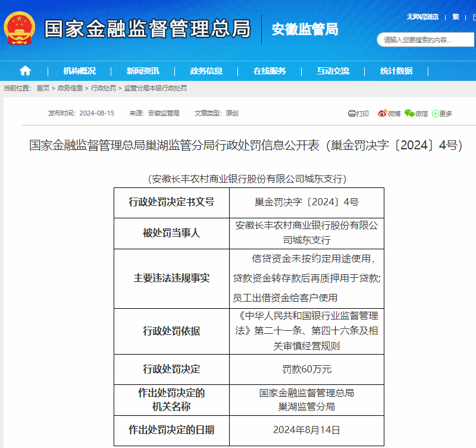Image resolution: width=476 pixels, height=448 pixels.
Task: Print the page using 打印 icon
Action: point(359,114)
